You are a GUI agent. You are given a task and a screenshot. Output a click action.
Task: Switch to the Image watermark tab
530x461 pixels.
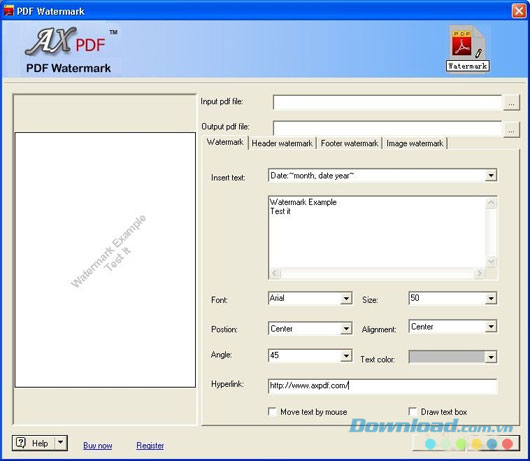tap(415, 144)
